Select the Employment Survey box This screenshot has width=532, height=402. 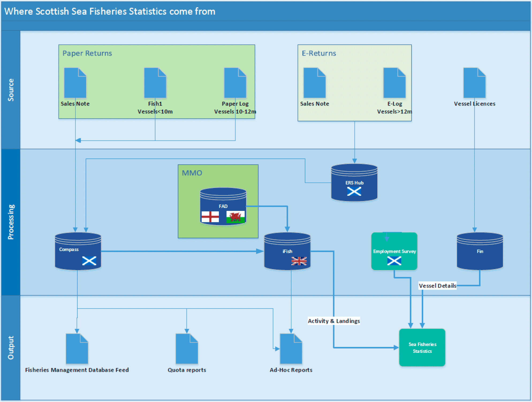[394, 251]
